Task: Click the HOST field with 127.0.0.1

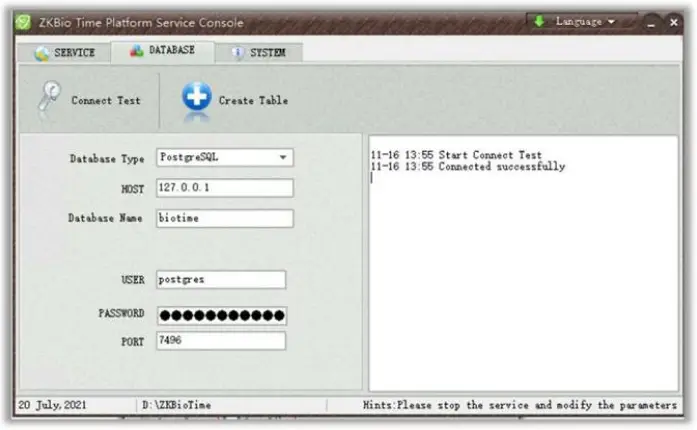Action: pos(225,188)
